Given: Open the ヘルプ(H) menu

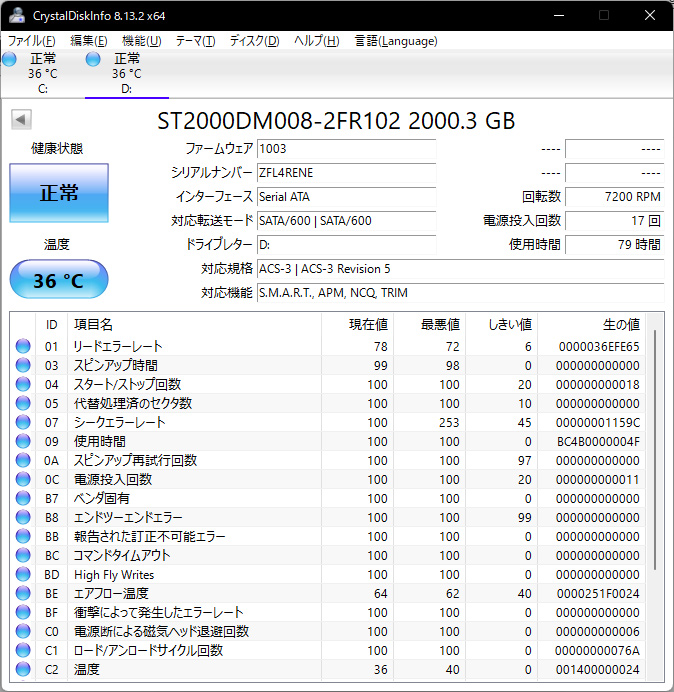Looking at the screenshot, I should [316, 41].
